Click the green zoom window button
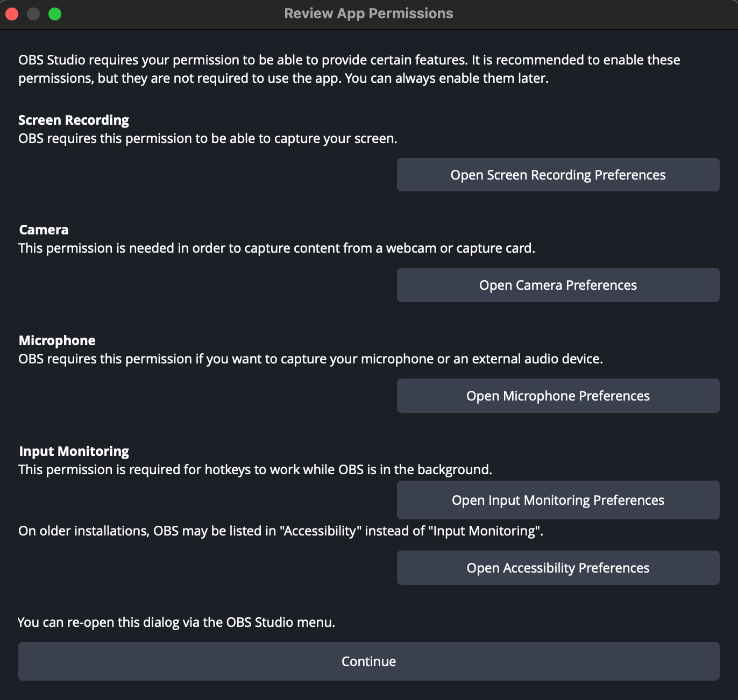 pos(55,14)
